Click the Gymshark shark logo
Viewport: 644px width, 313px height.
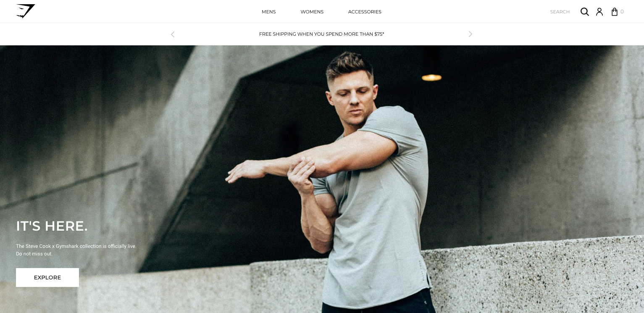coord(26,11)
